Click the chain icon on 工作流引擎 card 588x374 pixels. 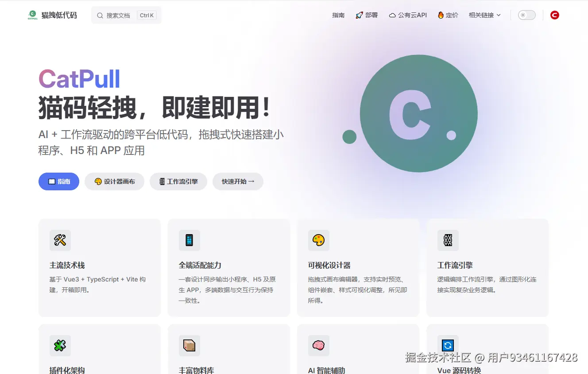click(x=448, y=240)
